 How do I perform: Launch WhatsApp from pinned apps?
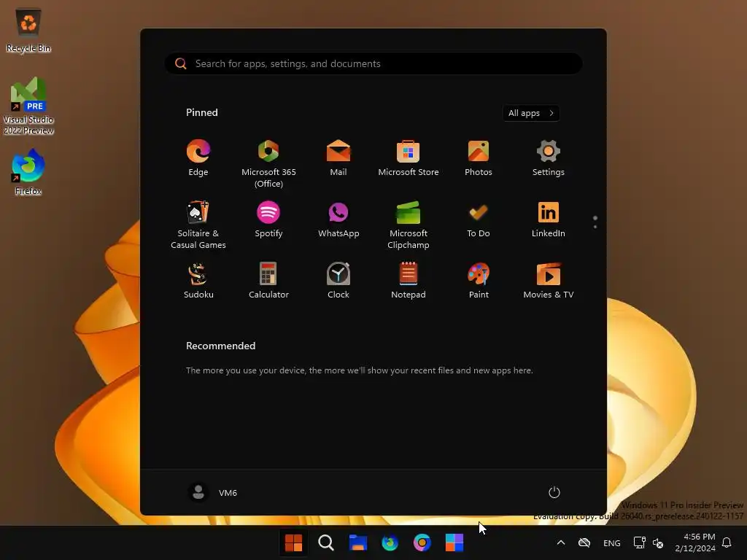(338, 219)
